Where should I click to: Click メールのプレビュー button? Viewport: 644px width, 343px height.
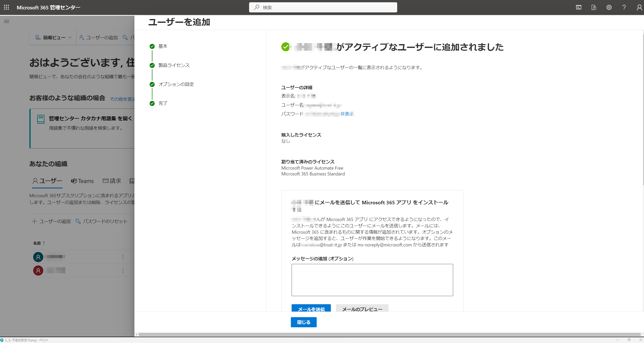tap(362, 309)
